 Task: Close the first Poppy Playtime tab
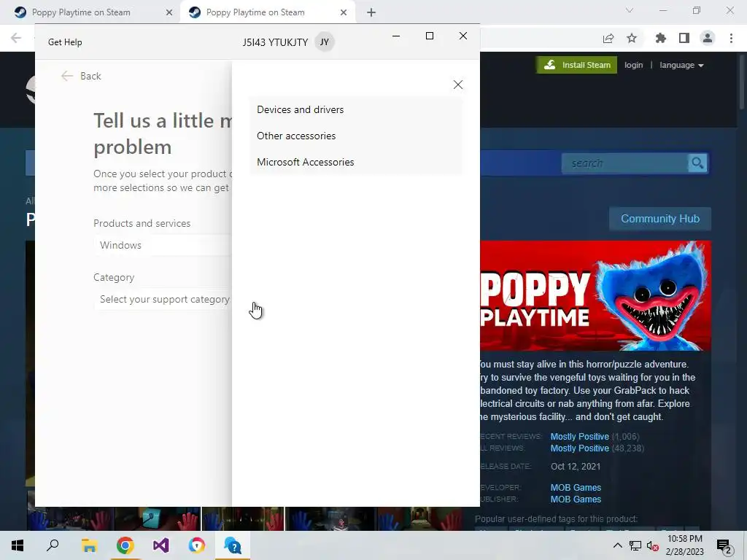click(x=169, y=12)
